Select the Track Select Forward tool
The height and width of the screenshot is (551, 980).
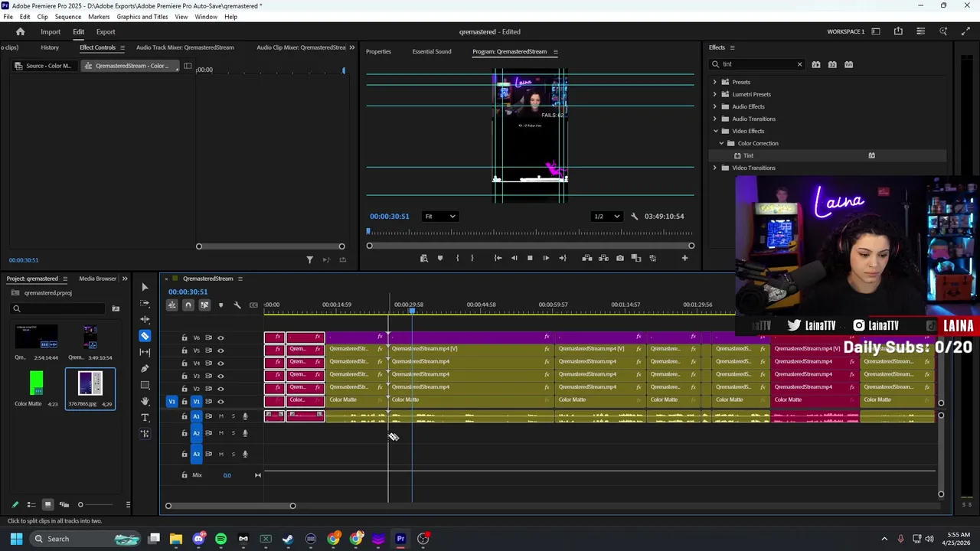pos(145,304)
